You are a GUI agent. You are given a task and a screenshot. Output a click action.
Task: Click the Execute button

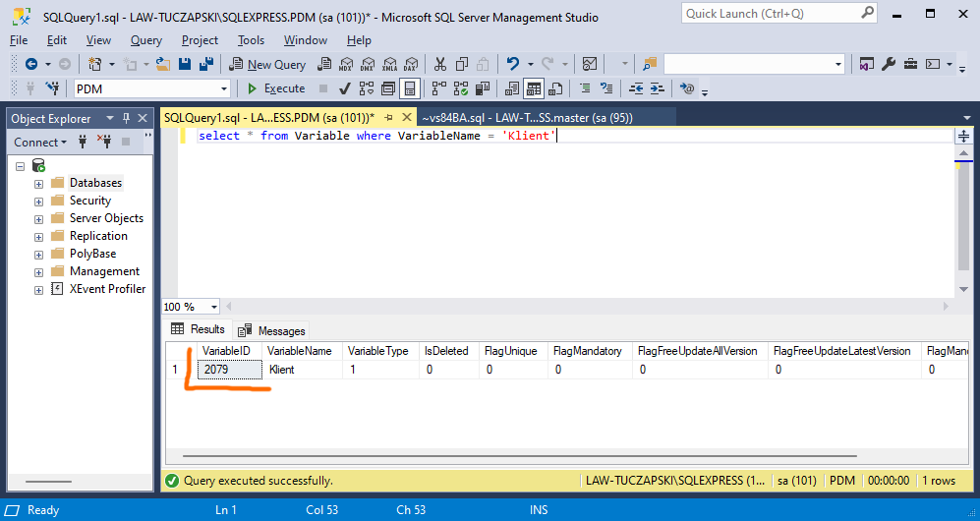[x=275, y=88]
